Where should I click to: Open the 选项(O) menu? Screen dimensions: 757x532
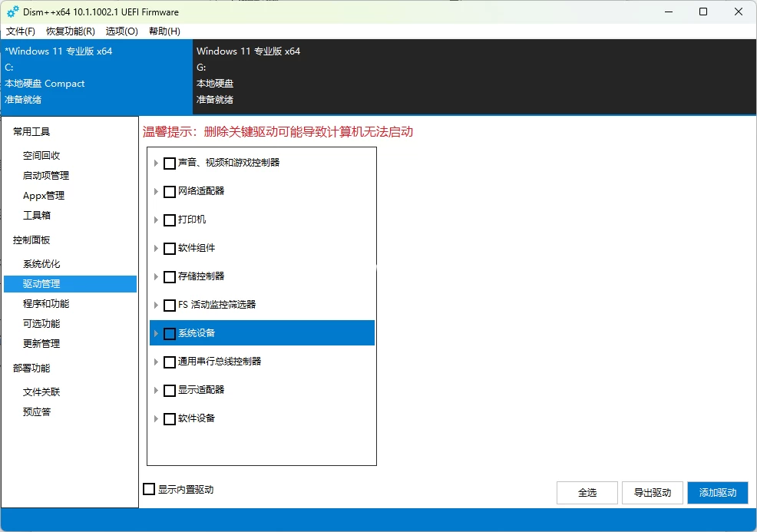point(121,31)
